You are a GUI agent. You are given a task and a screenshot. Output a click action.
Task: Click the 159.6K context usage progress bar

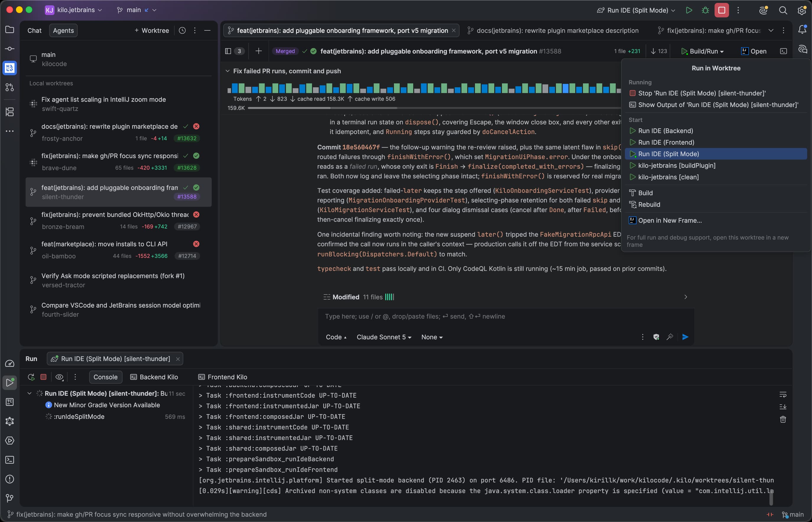tap(434, 108)
